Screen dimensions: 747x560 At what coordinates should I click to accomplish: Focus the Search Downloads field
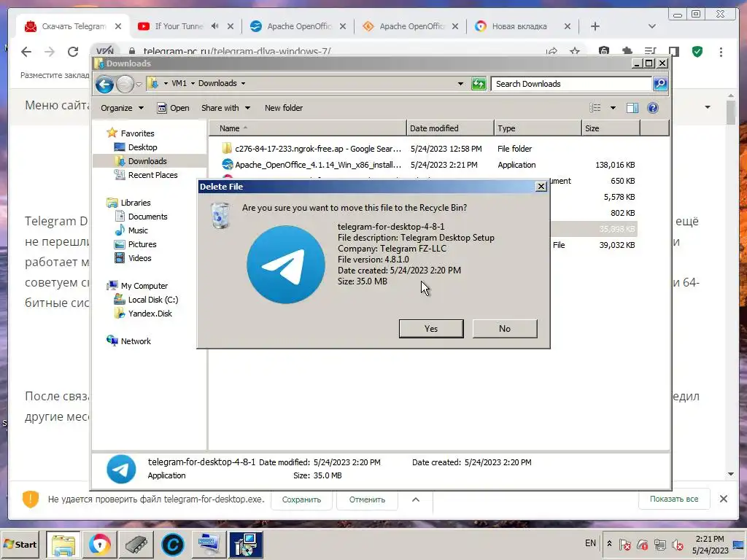571,84
